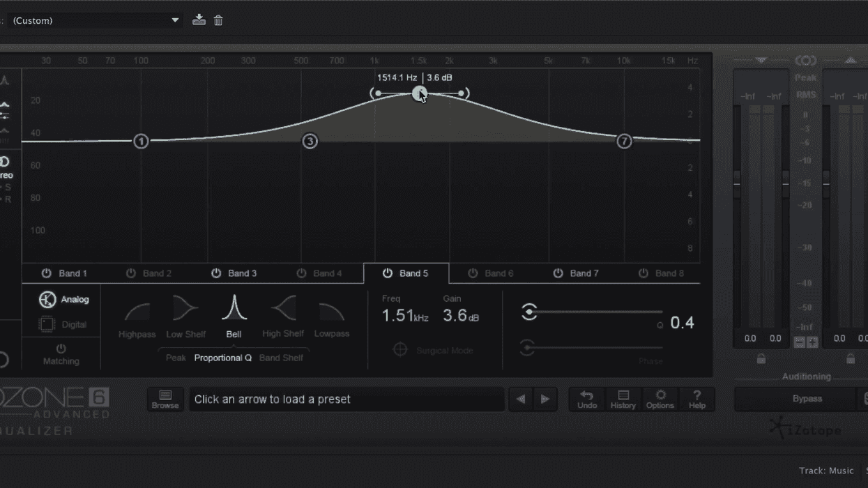Click the iZotope logo
Image resolution: width=868 pixels, height=488 pixels.
[x=805, y=429]
